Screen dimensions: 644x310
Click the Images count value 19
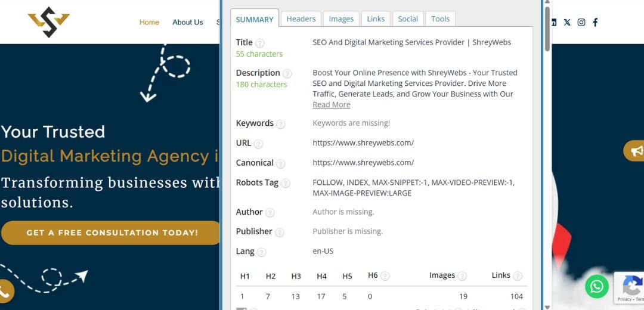[x=463, y=296]
